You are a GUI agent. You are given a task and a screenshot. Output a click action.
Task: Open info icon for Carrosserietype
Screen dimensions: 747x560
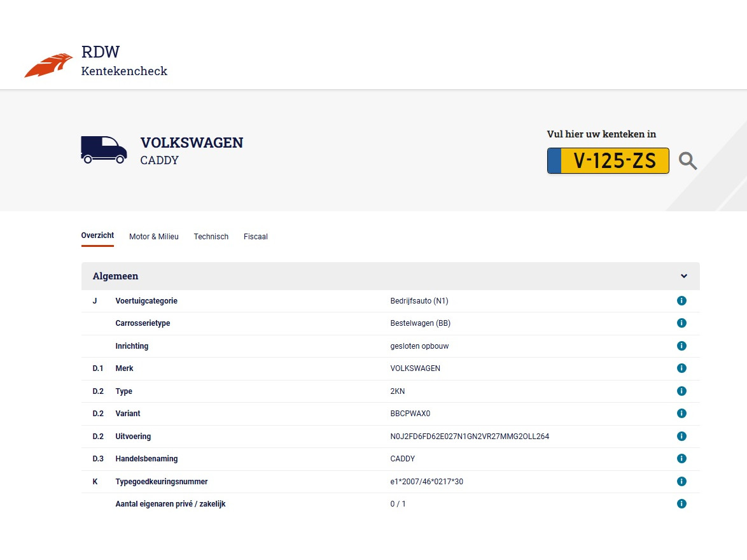[x=681, y=323]
